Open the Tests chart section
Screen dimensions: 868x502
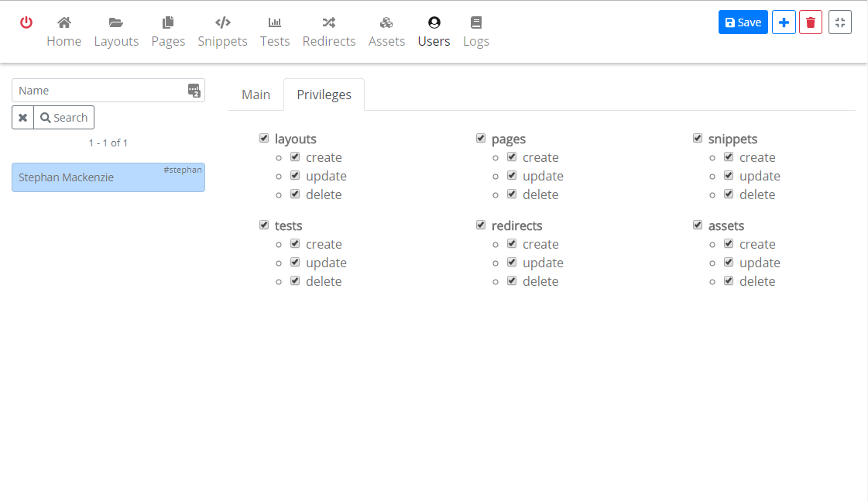click(275, 32)
